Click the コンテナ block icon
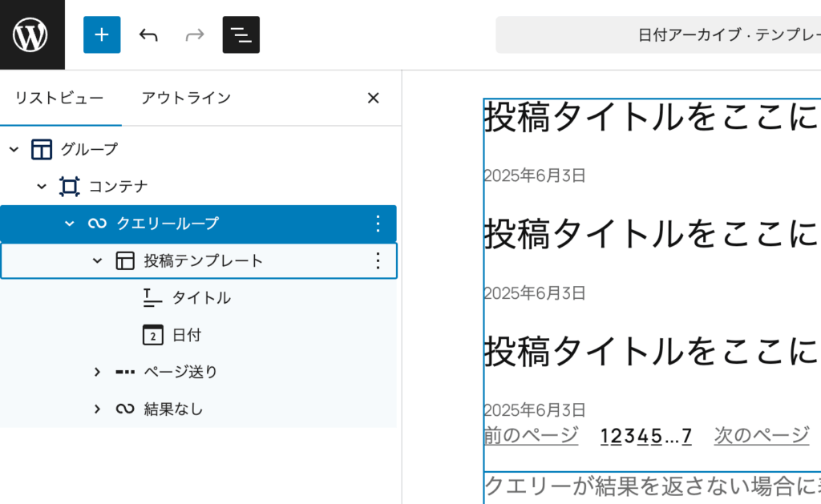 coord(70,187)
